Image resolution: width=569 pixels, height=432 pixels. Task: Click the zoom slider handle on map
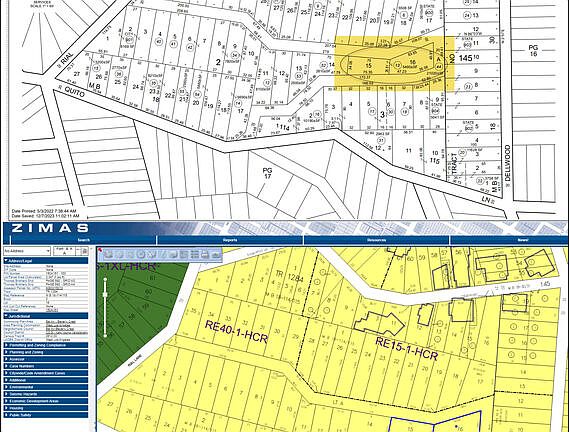105,294
